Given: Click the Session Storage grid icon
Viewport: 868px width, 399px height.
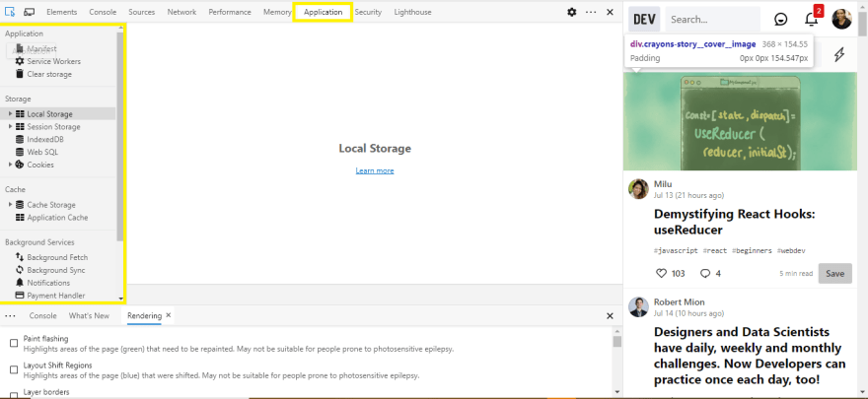Looking at the screenshot, I should click(x=20, y=126).
